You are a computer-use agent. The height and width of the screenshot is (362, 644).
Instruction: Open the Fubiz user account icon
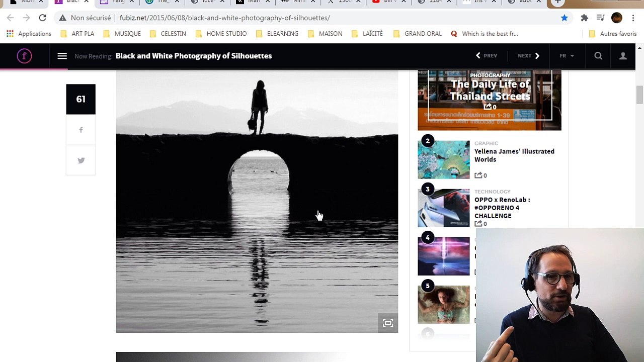coord(623,56)
